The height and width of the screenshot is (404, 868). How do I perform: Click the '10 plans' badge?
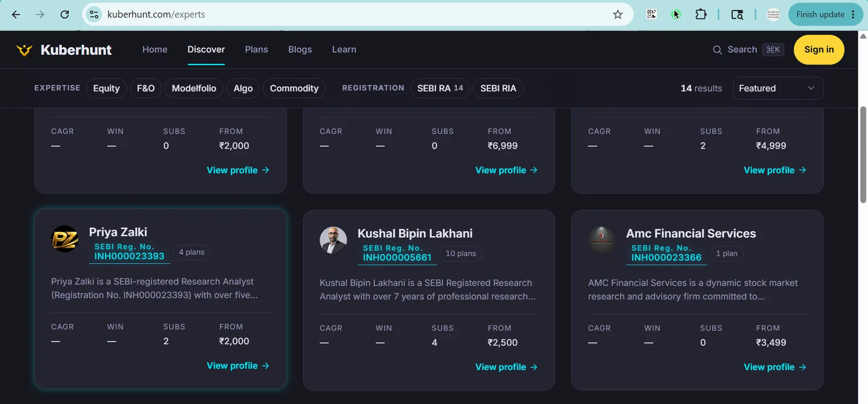(461, 253)
